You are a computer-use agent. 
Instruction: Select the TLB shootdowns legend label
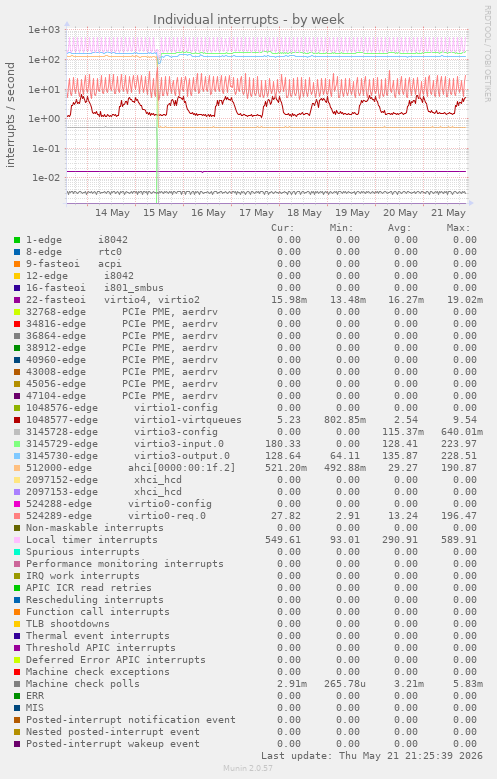point(68,623)
